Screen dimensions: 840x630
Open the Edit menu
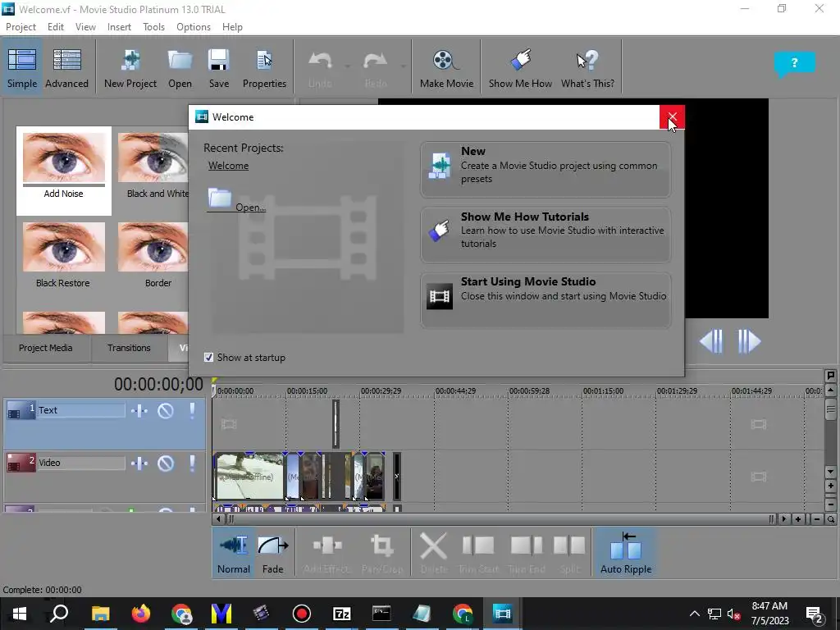tap(55, 27)
